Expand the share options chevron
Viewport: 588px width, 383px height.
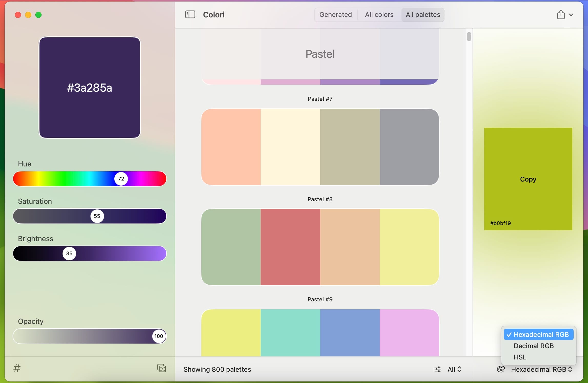click(x=571, y=15)
